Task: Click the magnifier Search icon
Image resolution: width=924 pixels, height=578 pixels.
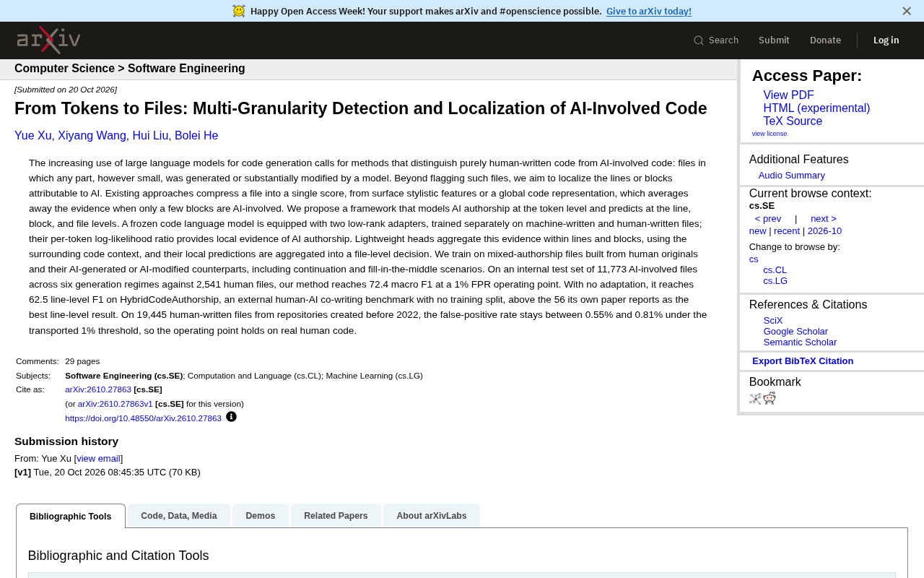Action: 699,40
